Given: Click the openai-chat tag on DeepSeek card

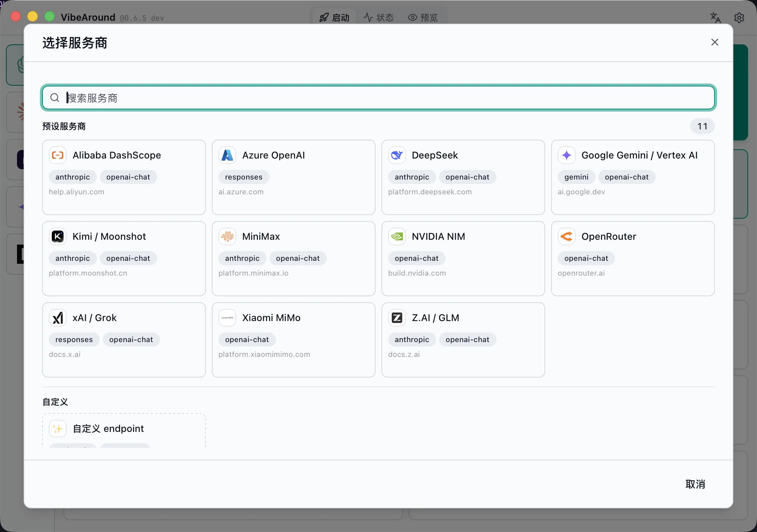Looking at the screenshot, I should 468,177.
